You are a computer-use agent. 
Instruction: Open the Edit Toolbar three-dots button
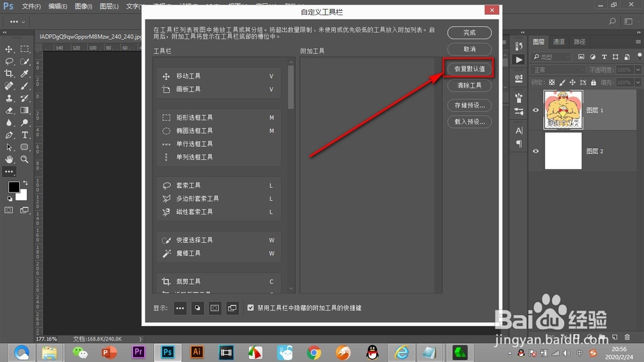coord(8,172)
